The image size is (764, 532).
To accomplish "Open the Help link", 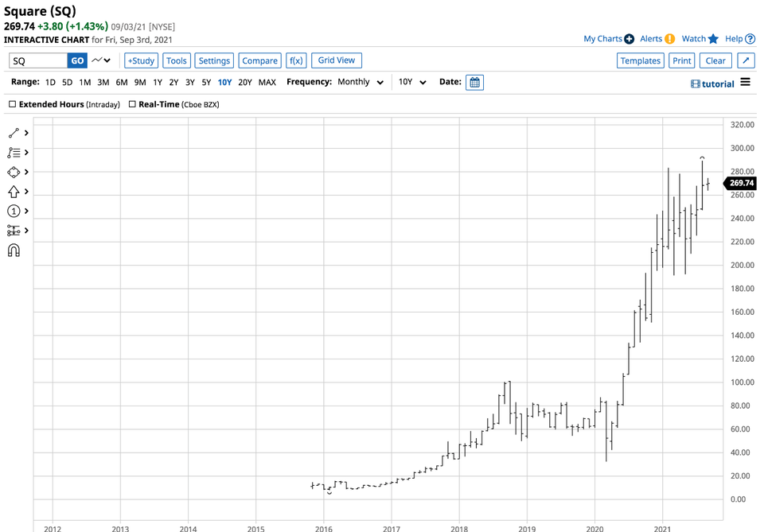I will coord(734,39).
